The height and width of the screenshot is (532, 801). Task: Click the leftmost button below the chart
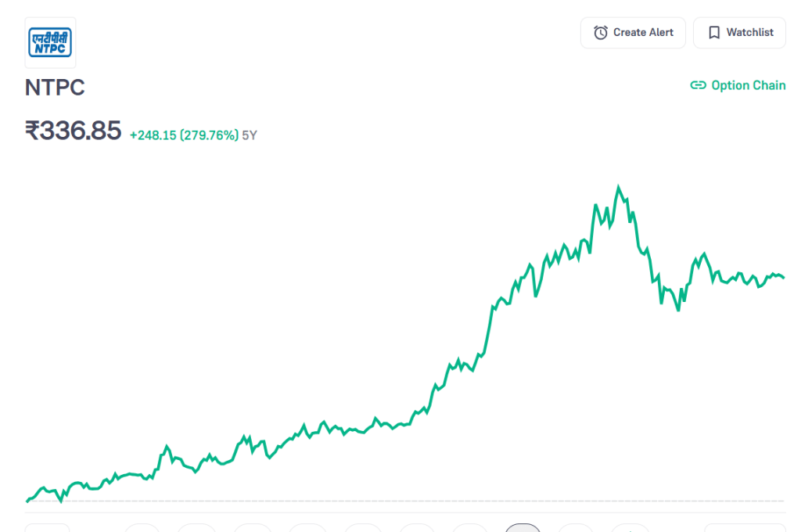(47, 528)
